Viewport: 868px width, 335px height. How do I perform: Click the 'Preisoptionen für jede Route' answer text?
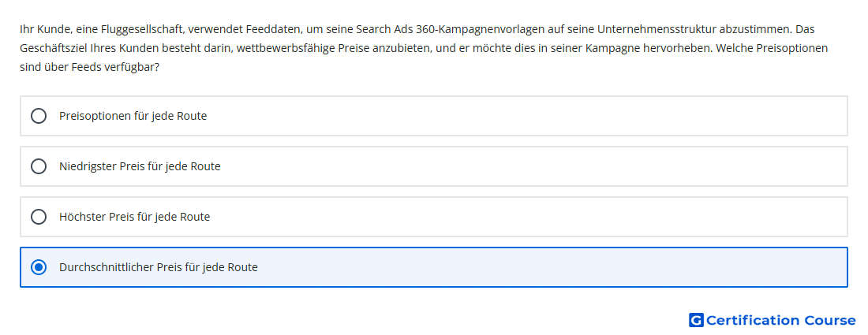point(133,116)
